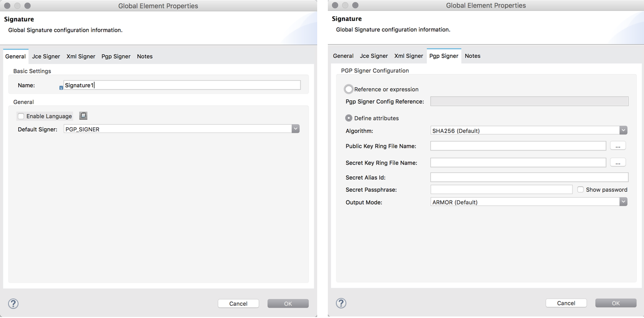
Task: Select Define attributes radio button
Action: [x=349, y=118]
